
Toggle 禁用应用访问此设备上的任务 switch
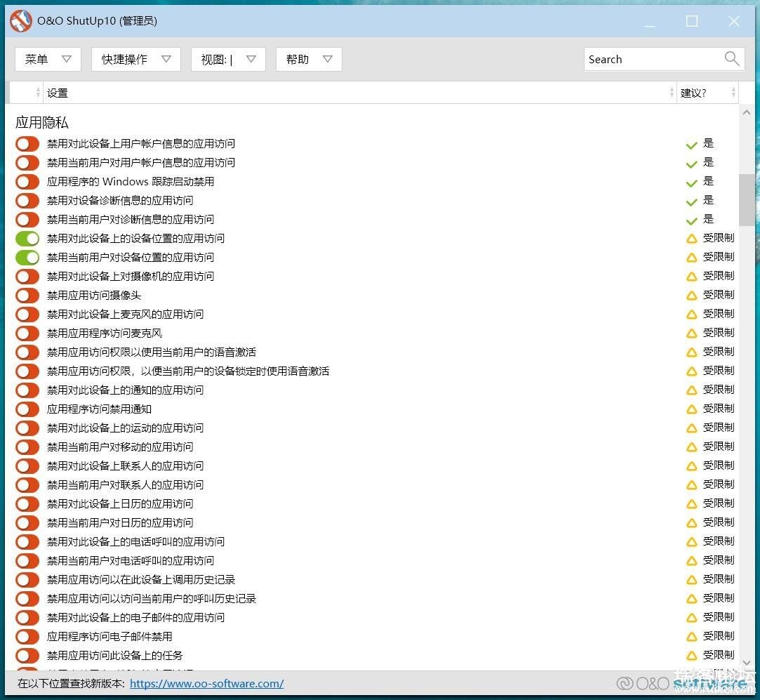pos(27,655)
